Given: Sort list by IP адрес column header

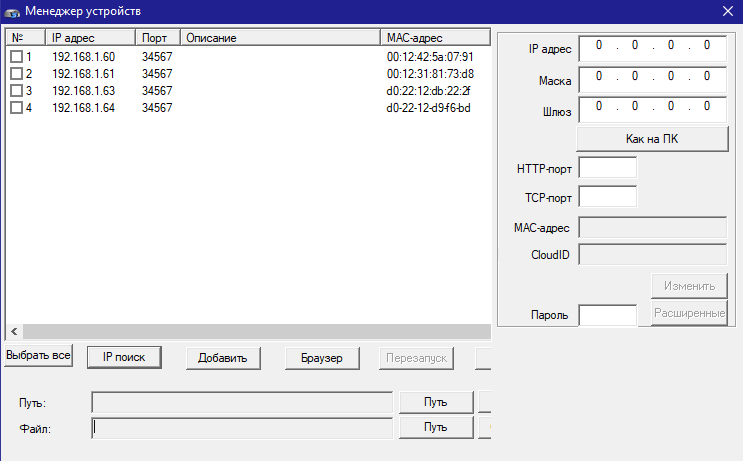Looking at the screenshot, I should (90, 38).
